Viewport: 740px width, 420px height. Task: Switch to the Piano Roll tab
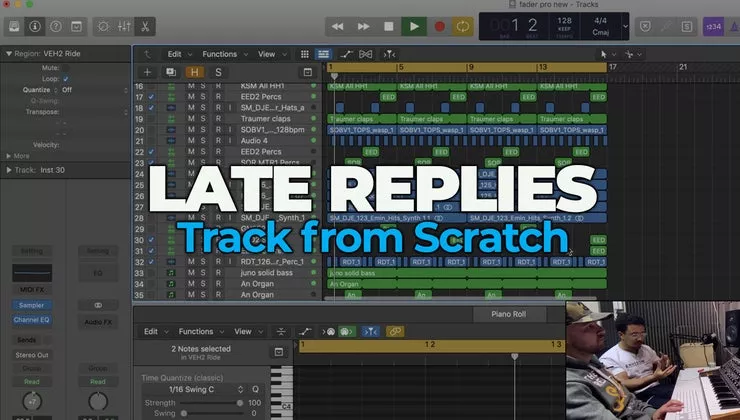[x=508, y=314]
